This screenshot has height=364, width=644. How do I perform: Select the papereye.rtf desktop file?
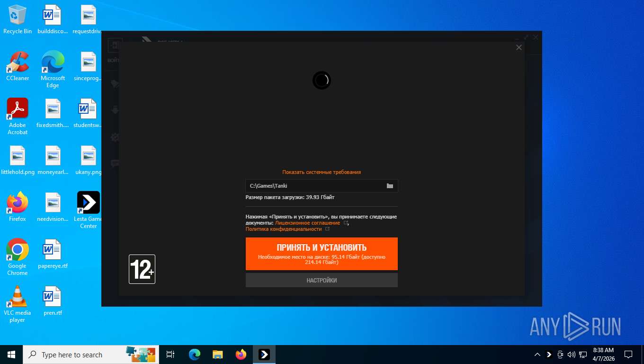coord(53,254)
